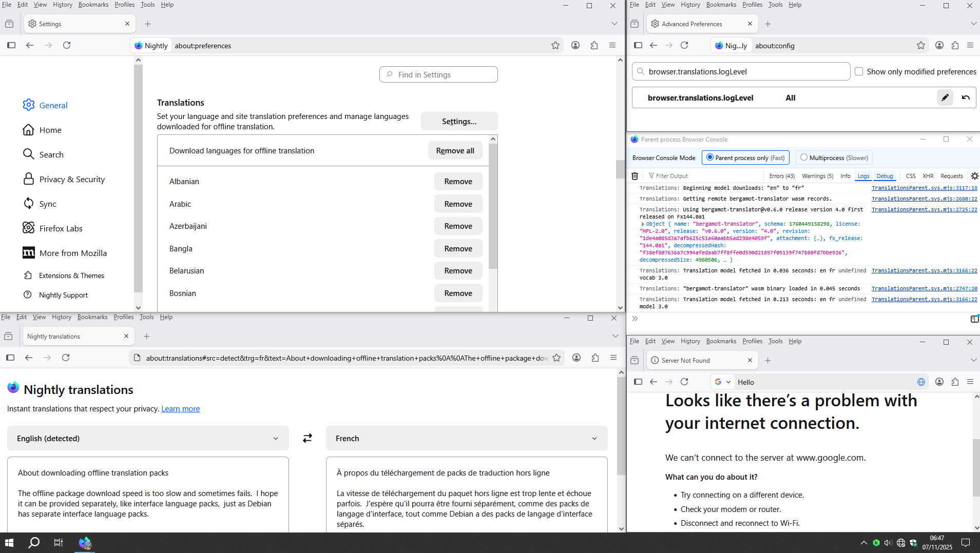Open Firefox Labs in the settings sidebar
Image resolution: width=980 pixels, height=553 pixels.
[x=61, y=228]
